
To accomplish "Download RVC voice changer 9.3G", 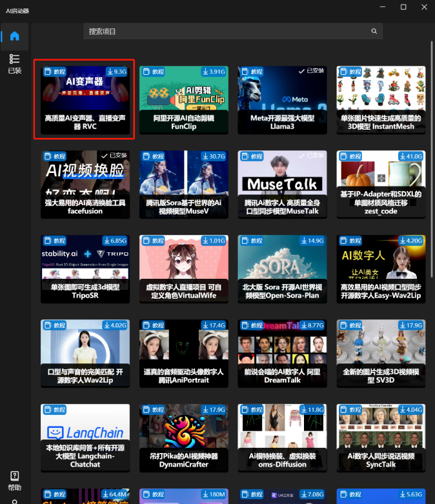I will tap(117, 72).
